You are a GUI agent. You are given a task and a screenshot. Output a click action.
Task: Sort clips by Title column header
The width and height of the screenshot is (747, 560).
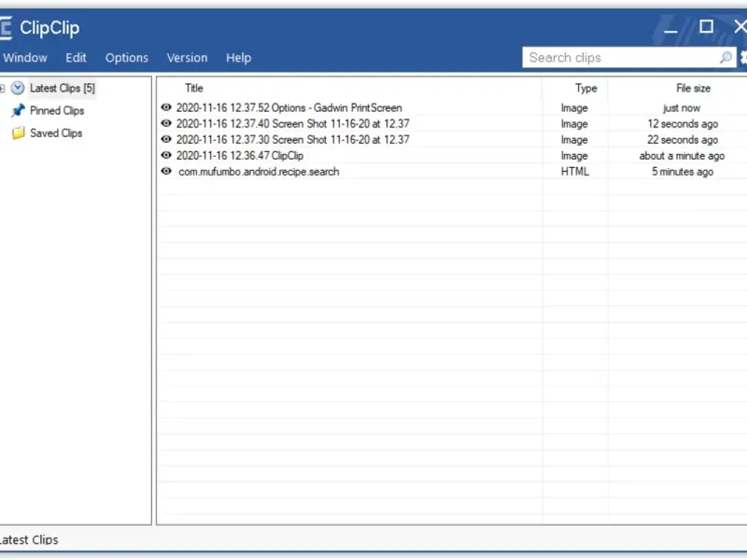[194, 88]
